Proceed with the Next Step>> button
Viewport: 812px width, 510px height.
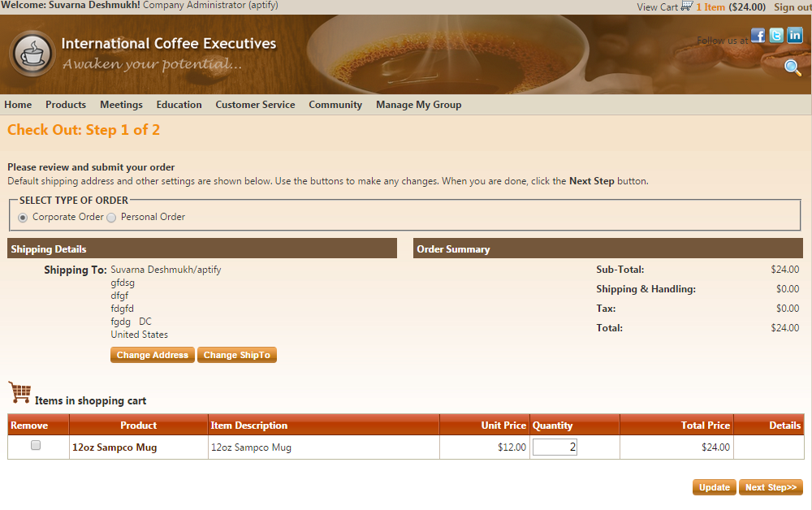[771, 487]
